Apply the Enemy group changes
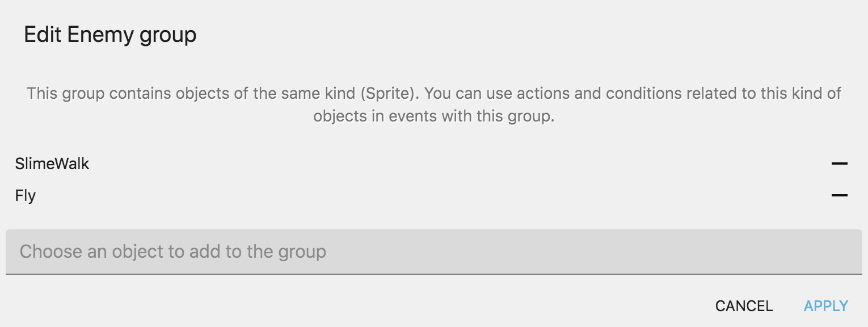 click(826, 306)
